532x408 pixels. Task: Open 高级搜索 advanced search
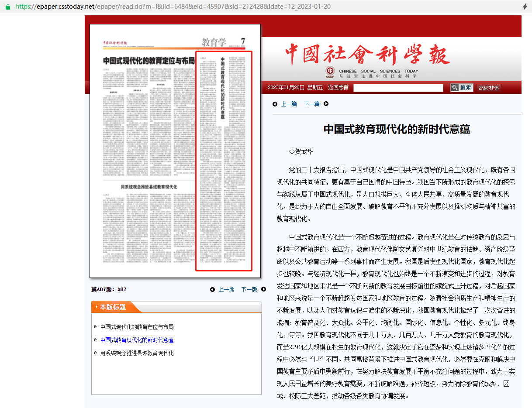[489, 88]
